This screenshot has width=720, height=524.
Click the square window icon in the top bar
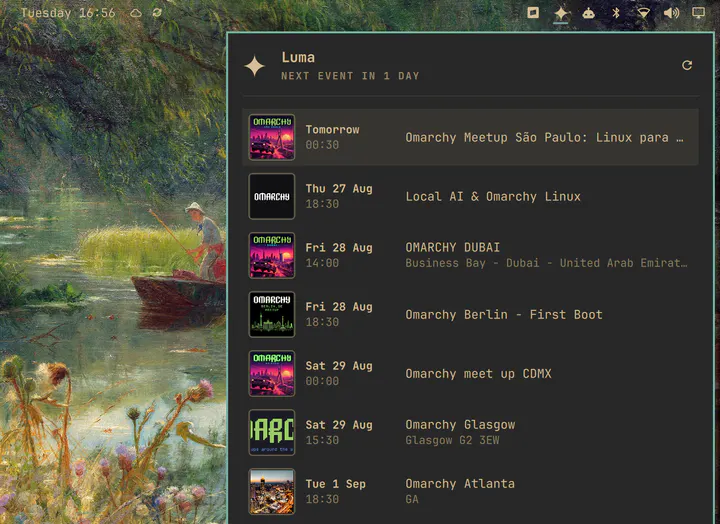coord(533,12)
